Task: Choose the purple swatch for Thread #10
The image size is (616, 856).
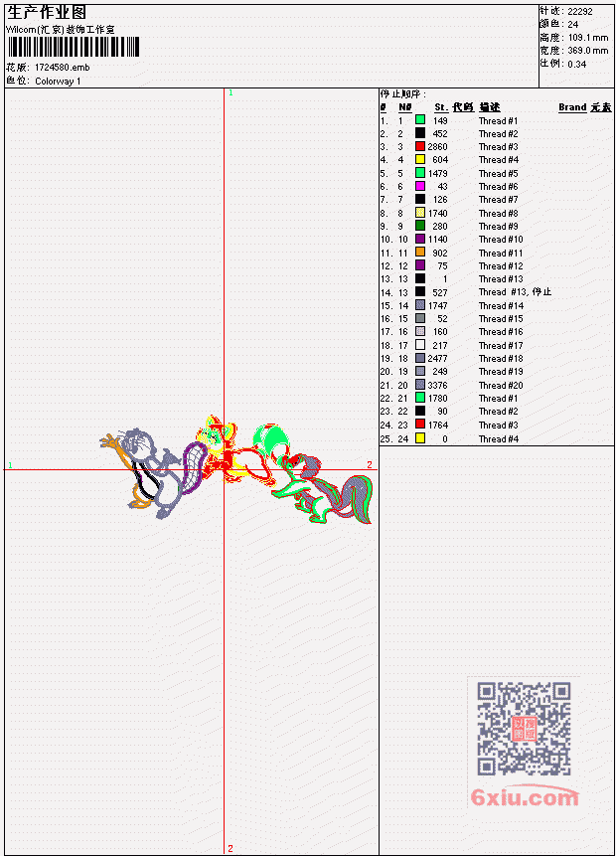Action: [420, 240]
